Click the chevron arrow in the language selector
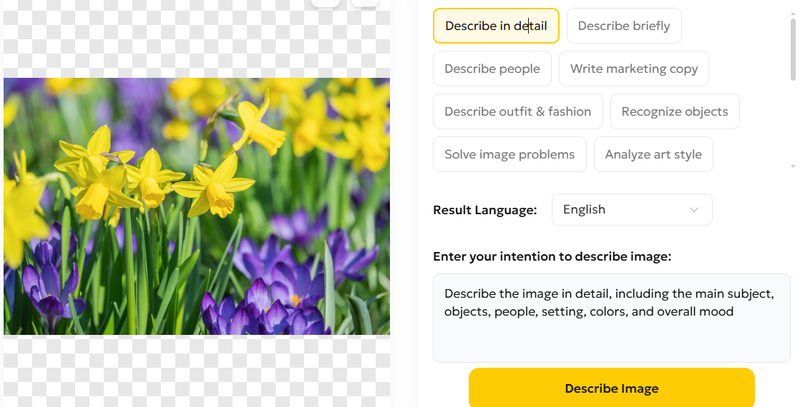 (694, 210)
